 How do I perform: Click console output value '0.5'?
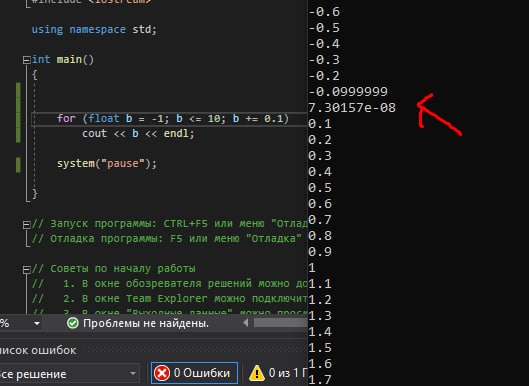coord(320,188)
